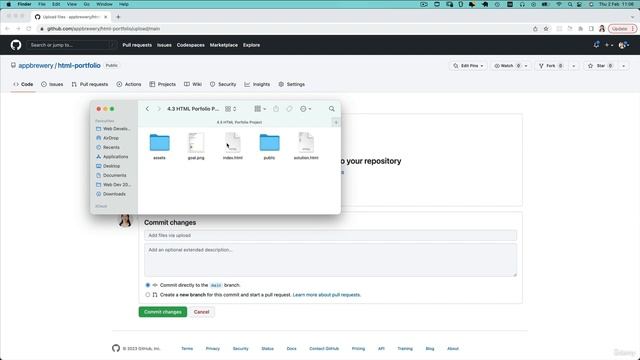
Task: Click Finder tags icon
Action: point(289,109)
